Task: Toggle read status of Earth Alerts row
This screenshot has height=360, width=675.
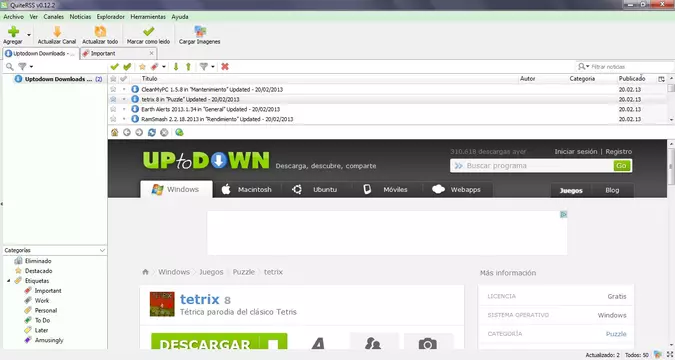Action: pyautogui.click(x=124, y=109)
